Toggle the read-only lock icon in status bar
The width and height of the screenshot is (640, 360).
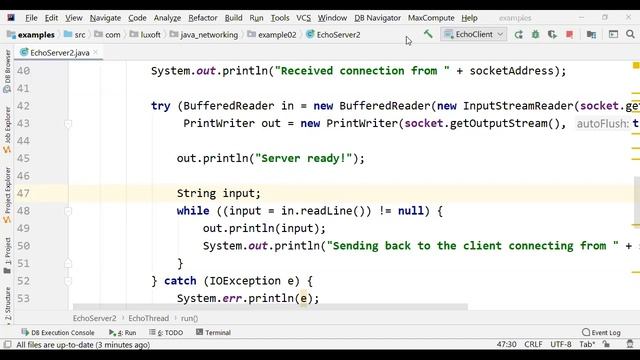pos(606,344)
